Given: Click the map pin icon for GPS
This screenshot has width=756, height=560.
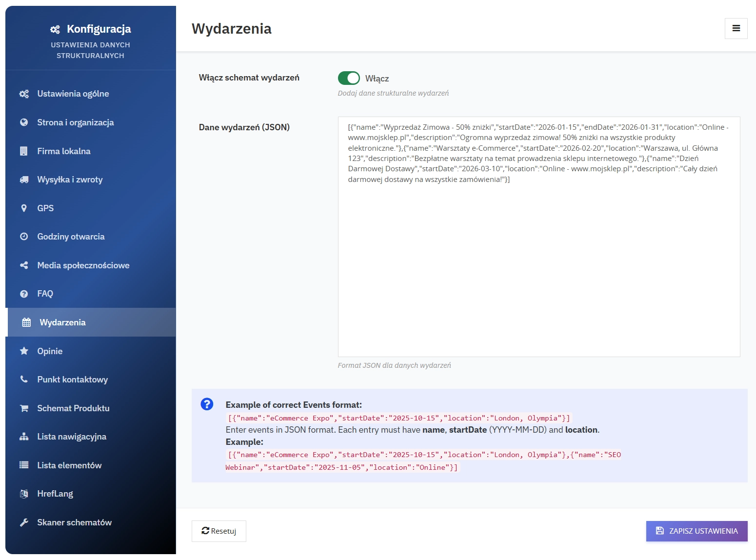Looking at the screenshot, I should point(24,208).
